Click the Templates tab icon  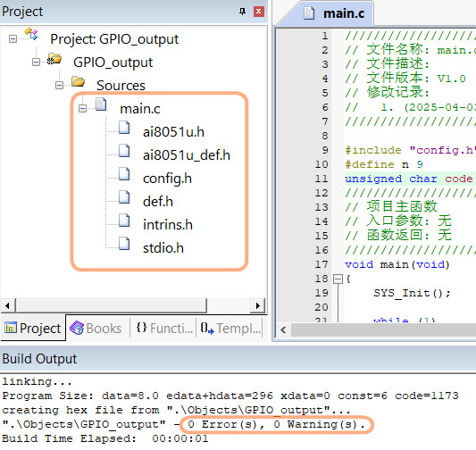click(207, 329)
